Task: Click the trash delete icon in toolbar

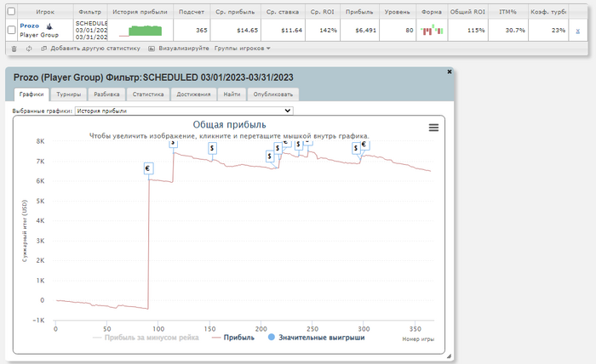Action: [14, 48]
